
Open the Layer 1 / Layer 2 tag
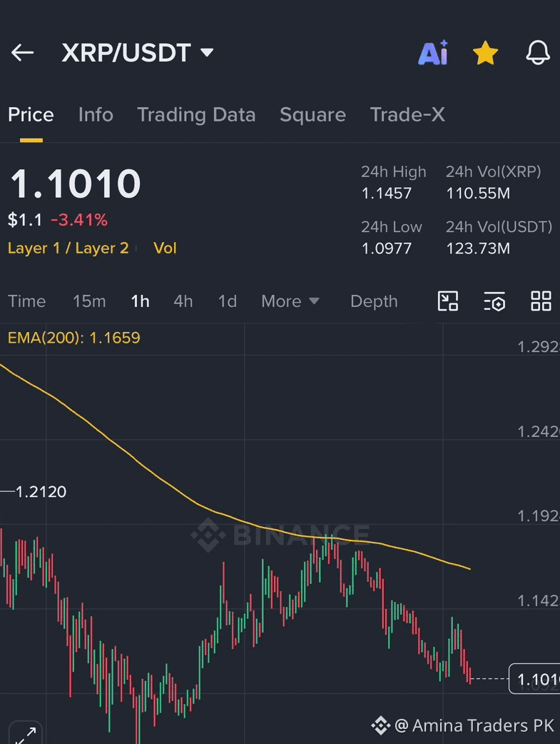pos(68,248)
